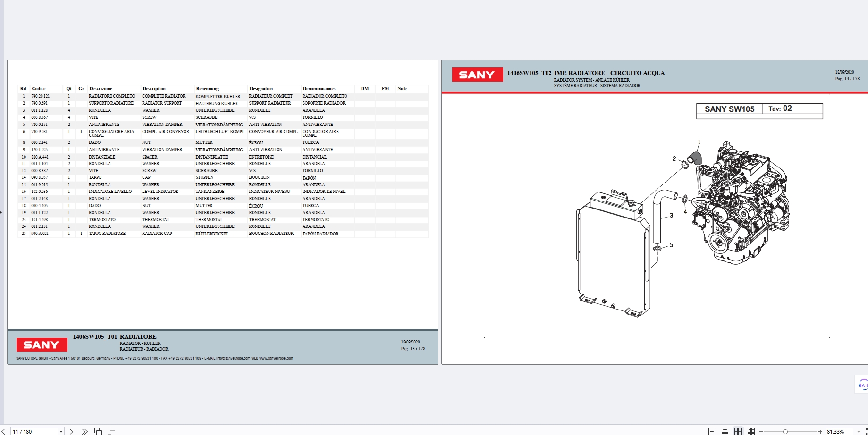Screen dimensions: 868x435
Task: Click the zoom out minus button
Action: [x=761, y=431]
